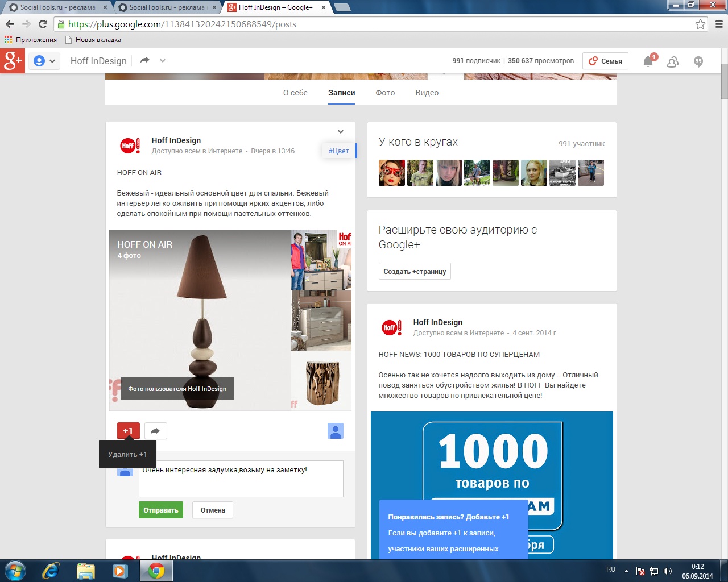Switch to the Записи tab
728x582 pixels.
[341, 93]
